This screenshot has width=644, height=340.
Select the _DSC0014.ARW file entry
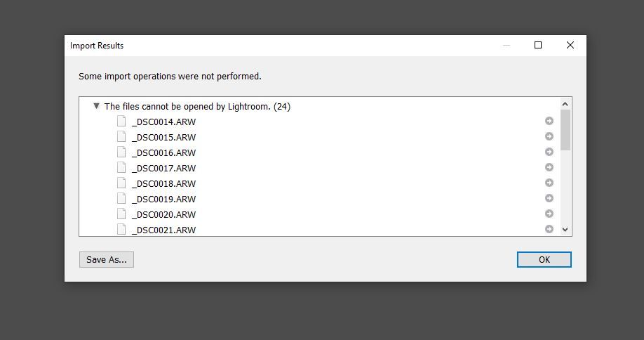click(163, 122)
